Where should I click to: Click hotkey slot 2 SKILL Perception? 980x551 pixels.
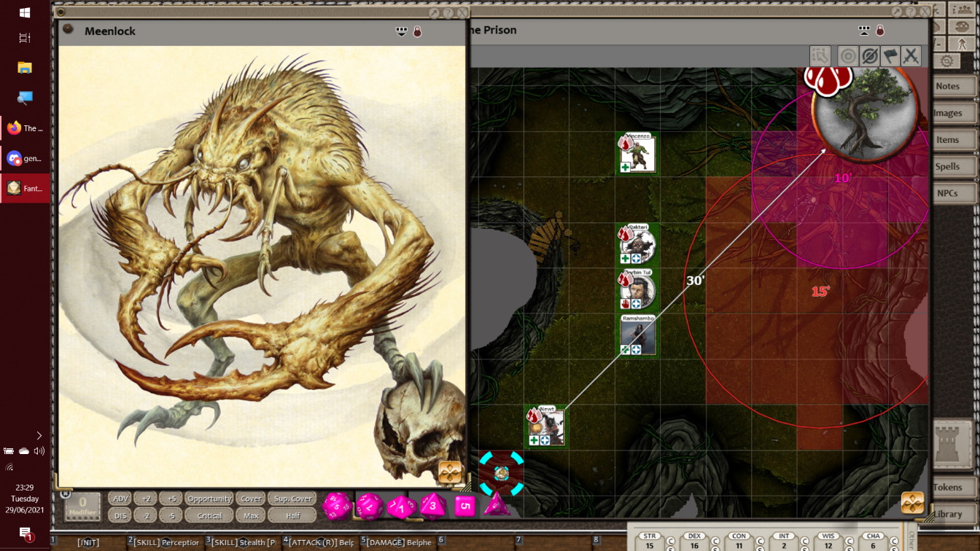(165, 542)
